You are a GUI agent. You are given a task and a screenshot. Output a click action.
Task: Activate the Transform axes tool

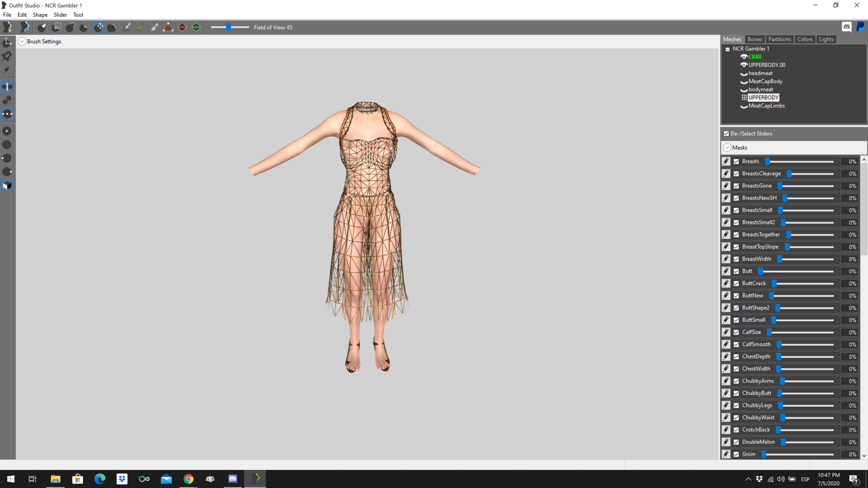coord(7,42)
